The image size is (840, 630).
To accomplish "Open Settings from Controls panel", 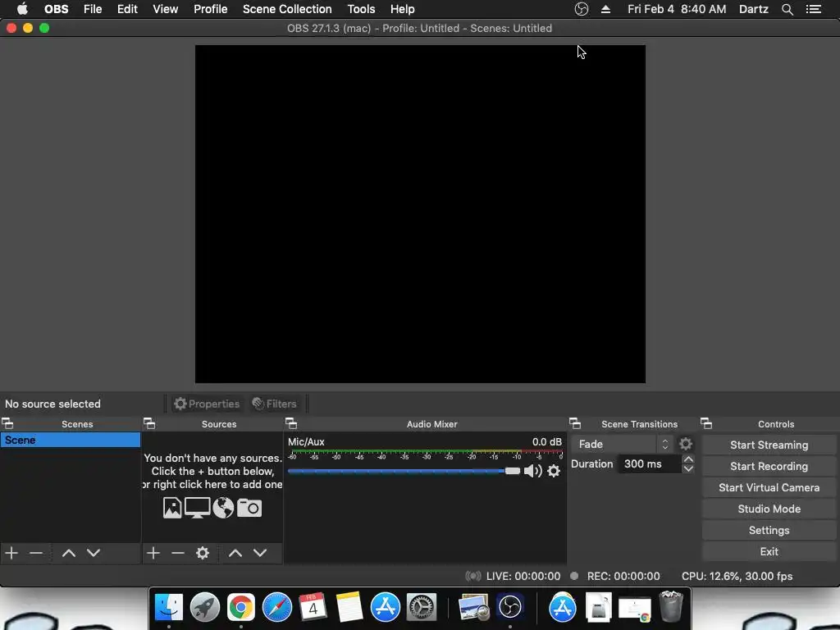I will pyautogui.click(x=769, y=531).
